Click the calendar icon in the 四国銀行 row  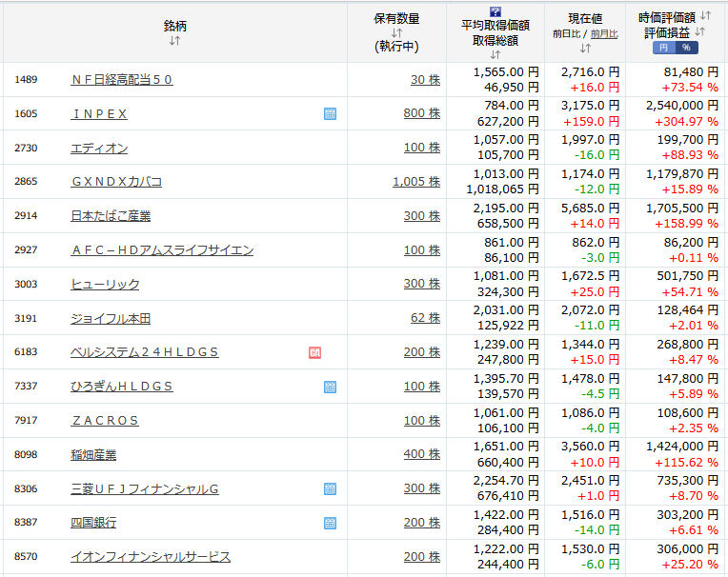(330, 523)
